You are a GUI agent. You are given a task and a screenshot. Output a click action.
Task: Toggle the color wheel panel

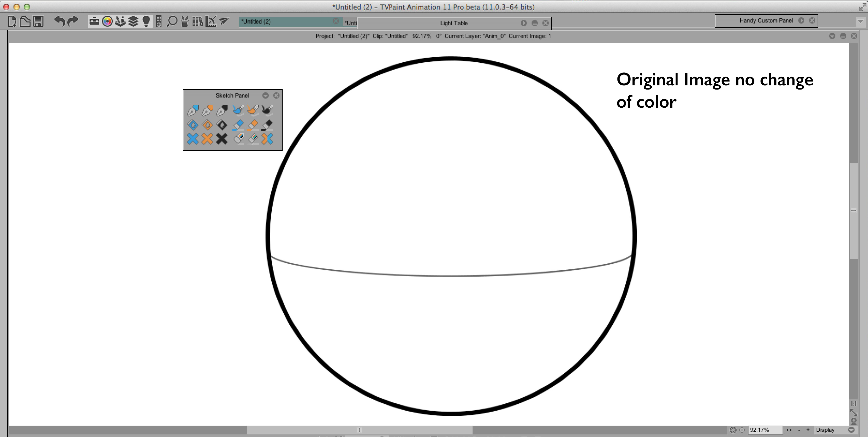click(x=107, y=21)
